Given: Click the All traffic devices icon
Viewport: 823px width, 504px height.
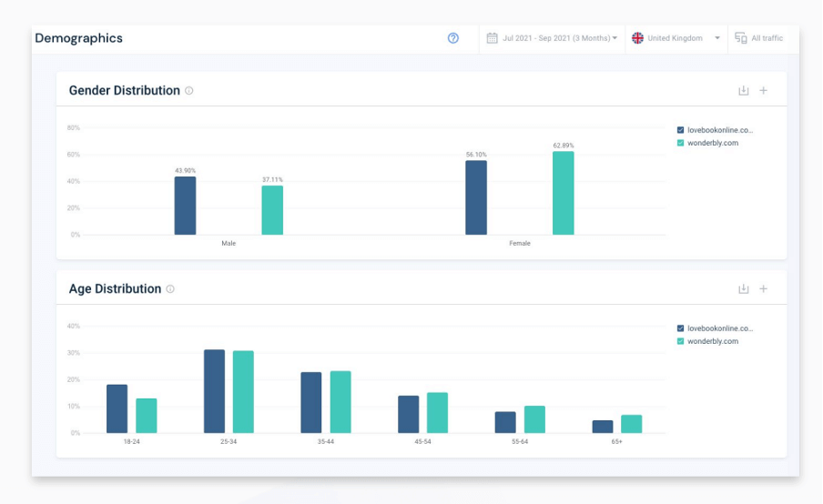Looking at the screenshot, I should pyautogui.click(x=741, y=38).
